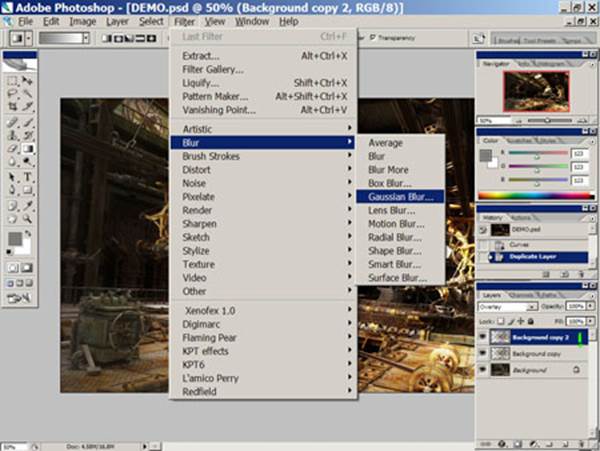The height and width of the screenshot is (451, 600).
Task: Open the Image menu
Action: [x=83, y=21]
